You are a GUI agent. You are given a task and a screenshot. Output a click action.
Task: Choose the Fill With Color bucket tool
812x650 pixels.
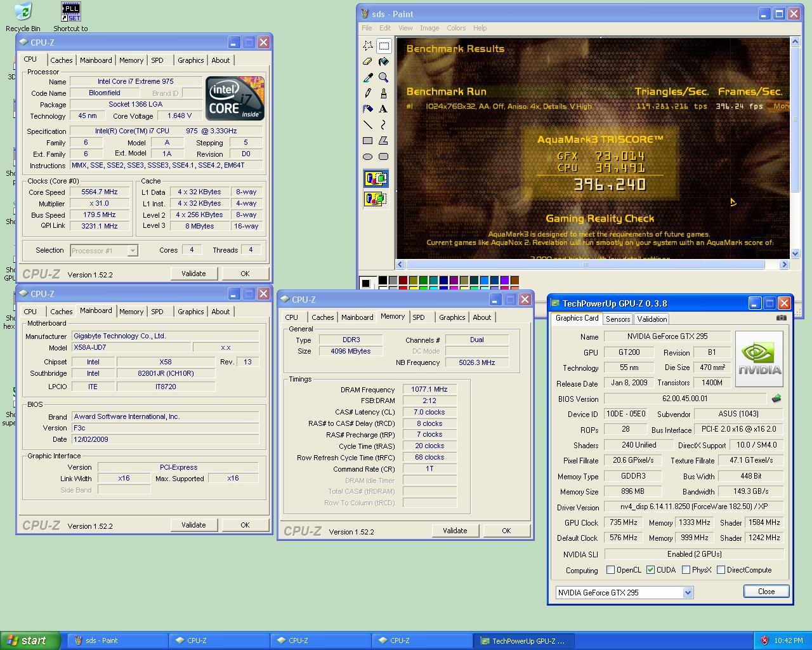(x=384, y=62)
